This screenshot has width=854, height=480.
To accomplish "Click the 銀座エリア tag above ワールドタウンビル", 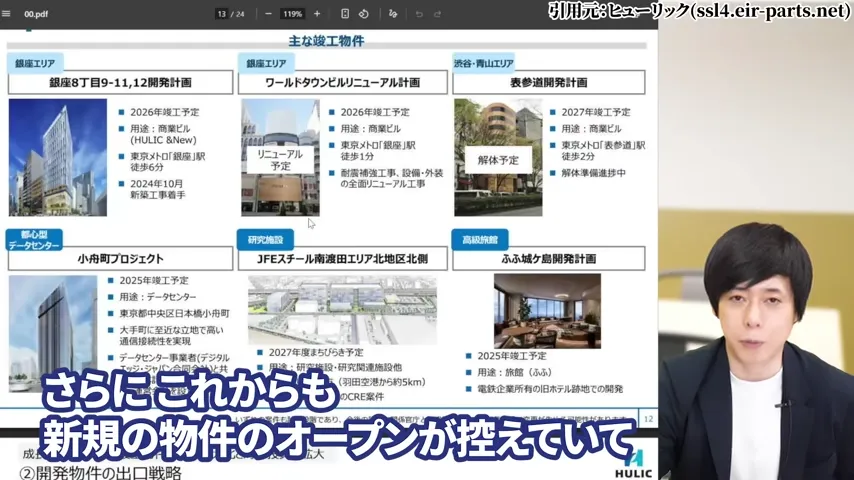I will click(x=266, y=63).
